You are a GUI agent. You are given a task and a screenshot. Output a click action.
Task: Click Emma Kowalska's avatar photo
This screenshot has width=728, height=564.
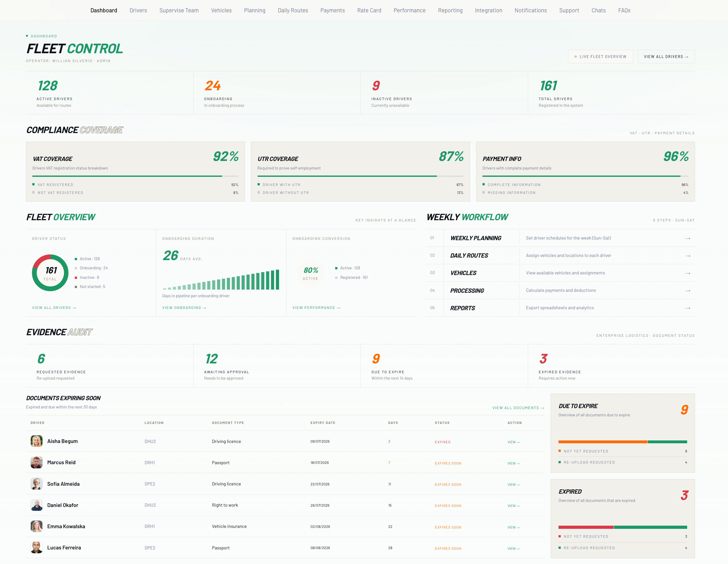37,526
